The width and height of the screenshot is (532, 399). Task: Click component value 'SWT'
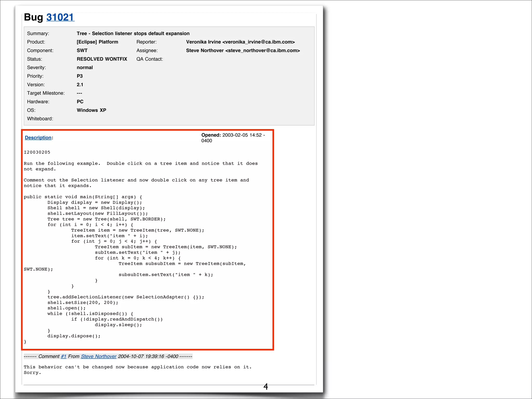tap(82, 51)
